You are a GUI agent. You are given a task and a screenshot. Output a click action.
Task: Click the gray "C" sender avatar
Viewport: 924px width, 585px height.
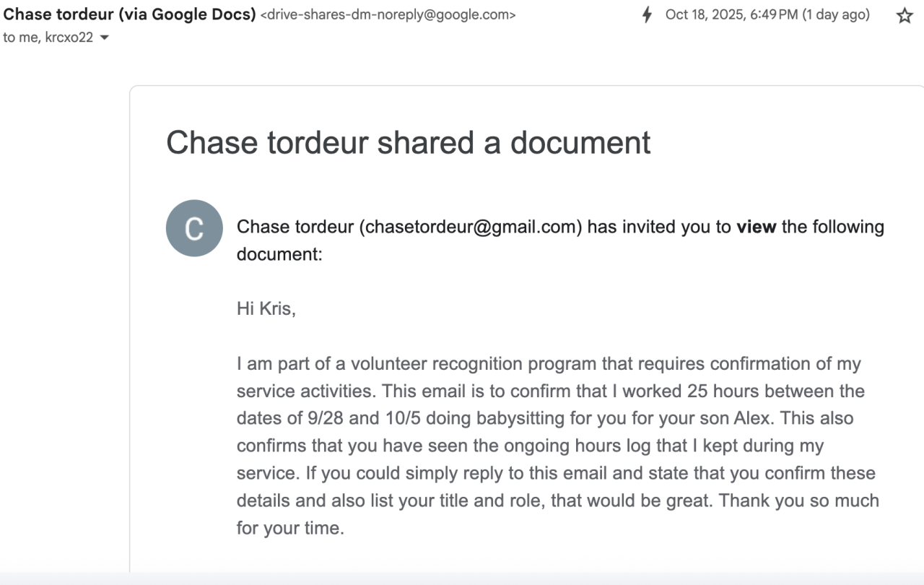194,228
